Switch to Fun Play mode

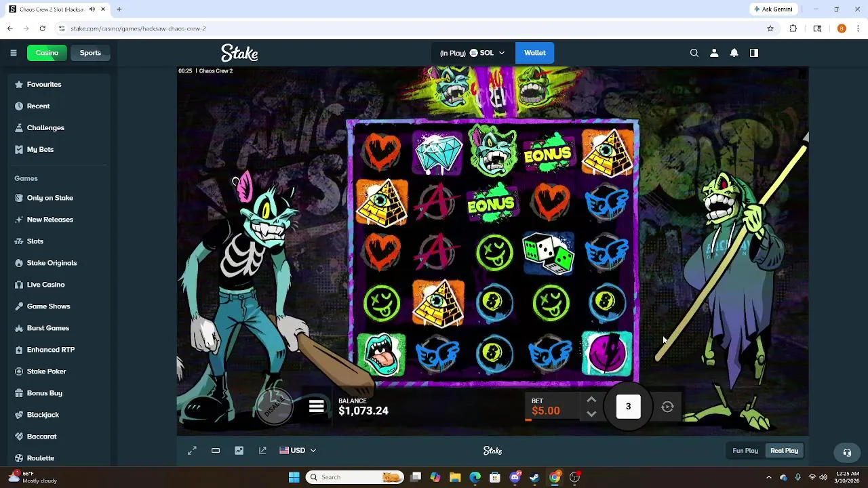click(x=745, y=451)
